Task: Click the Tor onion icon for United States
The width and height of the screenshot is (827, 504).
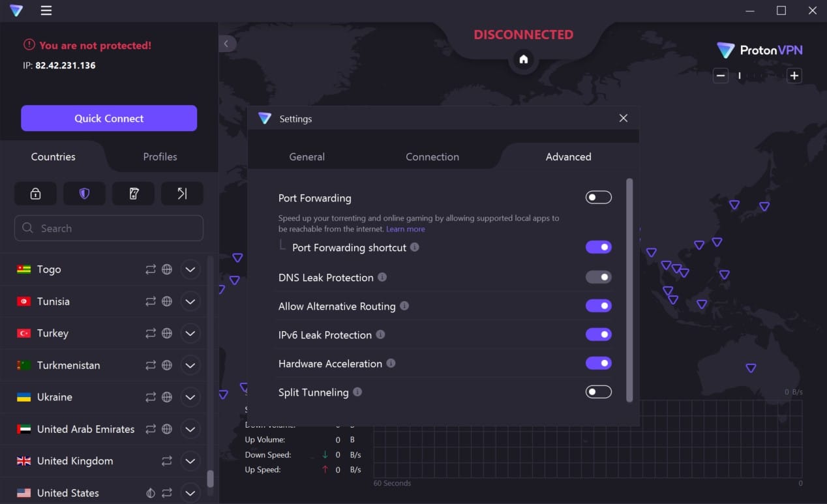Action: (151, 493)
